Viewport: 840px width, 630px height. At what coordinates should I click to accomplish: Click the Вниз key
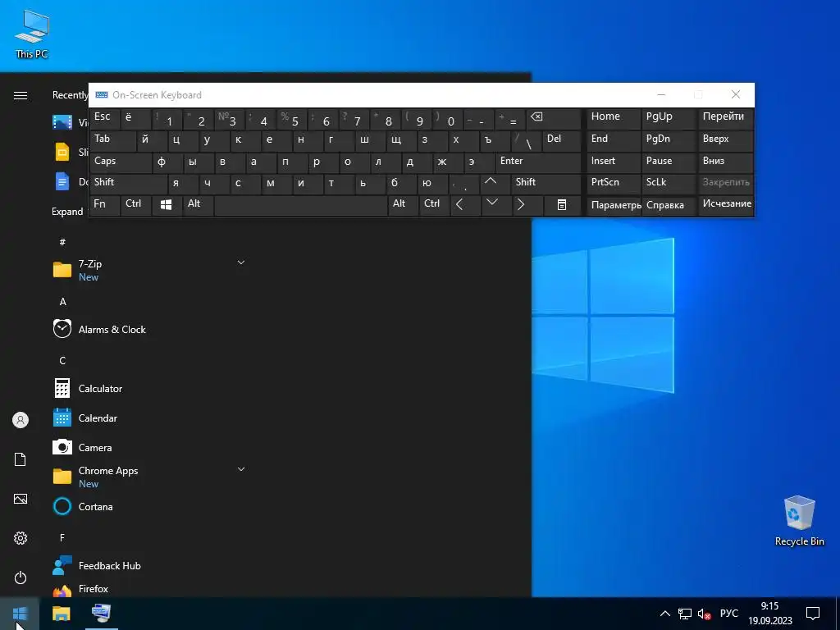tap(727, 162)
